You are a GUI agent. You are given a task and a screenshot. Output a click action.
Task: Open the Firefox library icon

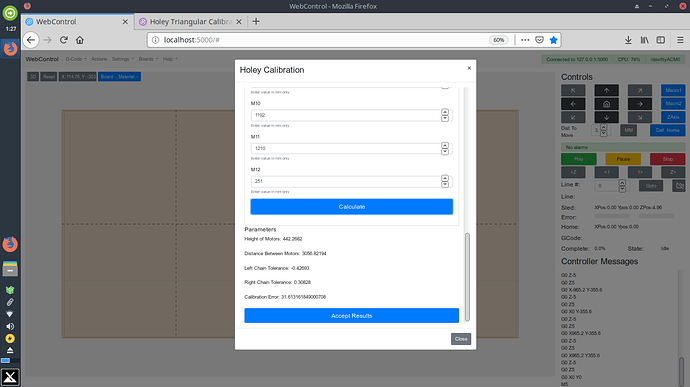coord(645,40)
